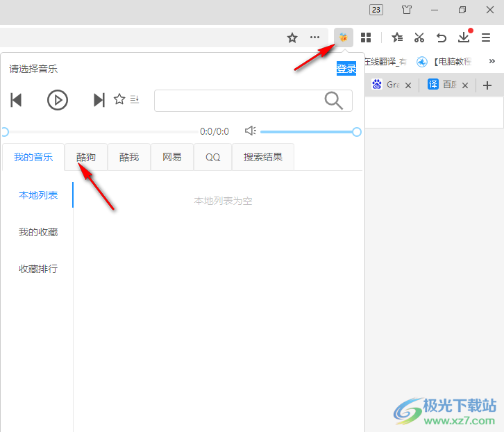Click the 0:0/0:0 time display
This screenshot has width=504, height=432.
point(215,131)
